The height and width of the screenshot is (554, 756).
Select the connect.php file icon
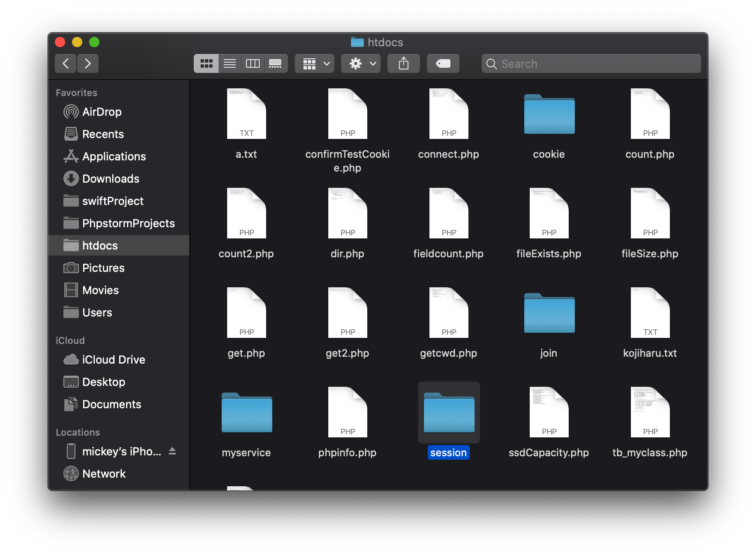click(449, 114)
